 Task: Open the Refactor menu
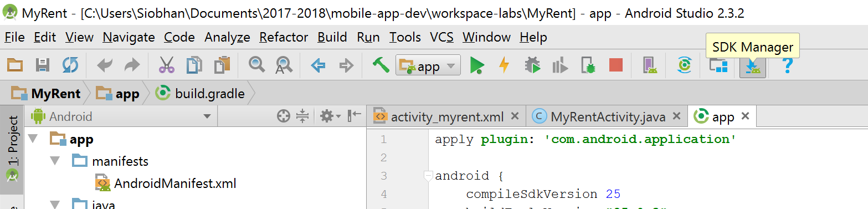click(x=284, y=37)
